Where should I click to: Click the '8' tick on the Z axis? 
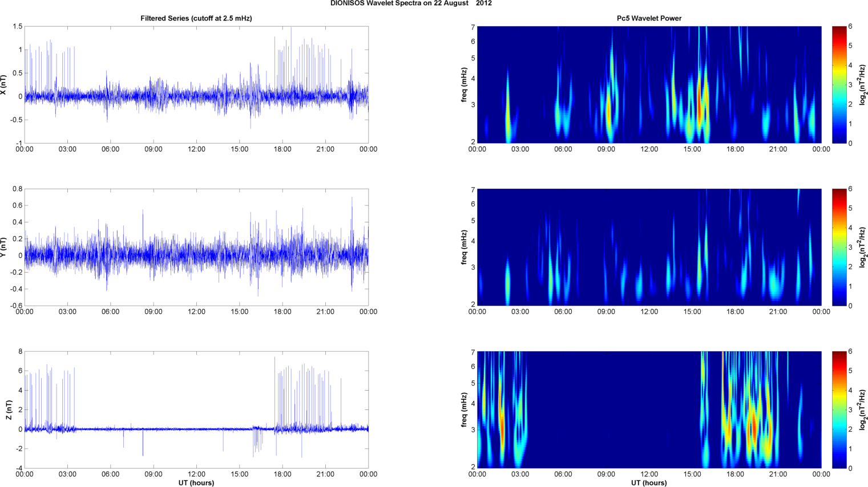20,352
